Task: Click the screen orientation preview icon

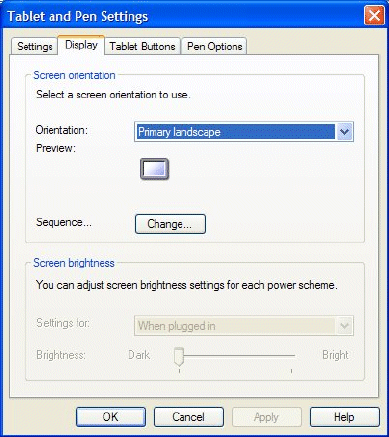Action: 154,169
